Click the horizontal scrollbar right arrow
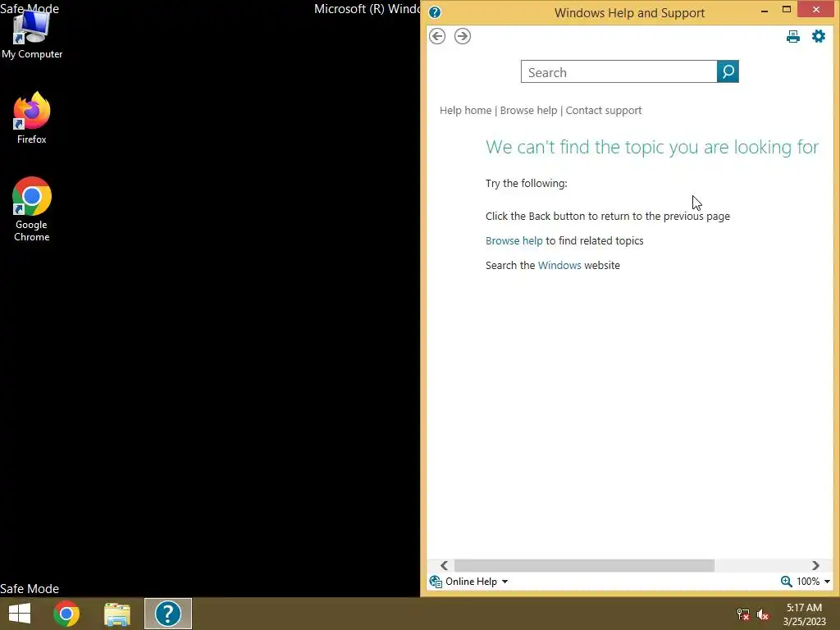 815,566
